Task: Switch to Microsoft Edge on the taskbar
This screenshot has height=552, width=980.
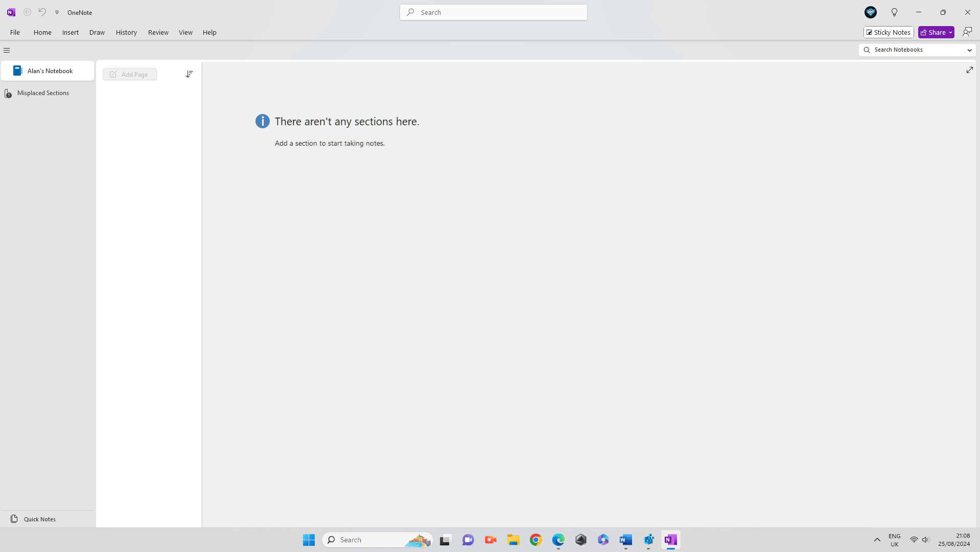Action: tap(558, 540)
